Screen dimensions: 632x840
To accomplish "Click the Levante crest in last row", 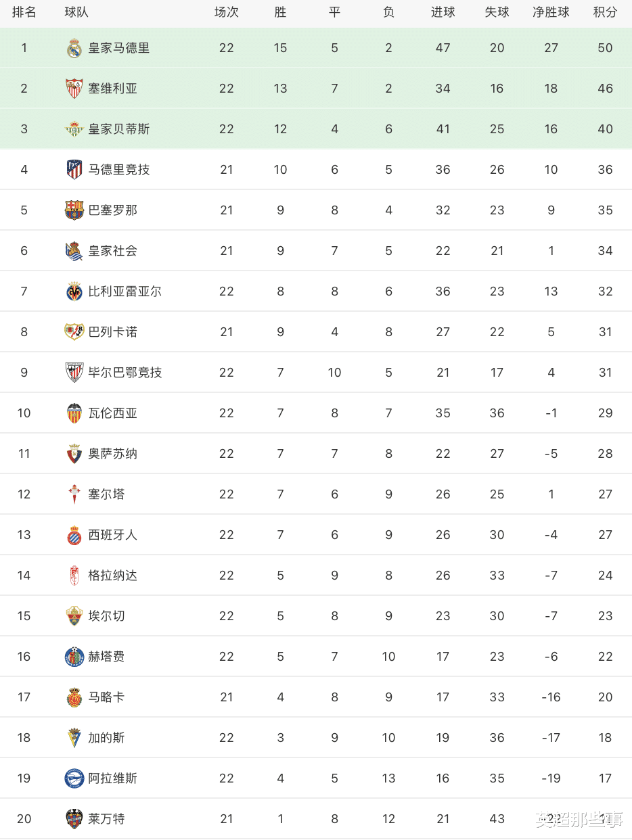I will point(74,819).
